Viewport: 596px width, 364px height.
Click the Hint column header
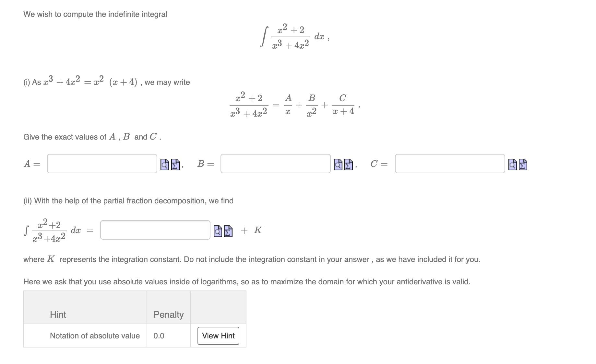(58, 314)
